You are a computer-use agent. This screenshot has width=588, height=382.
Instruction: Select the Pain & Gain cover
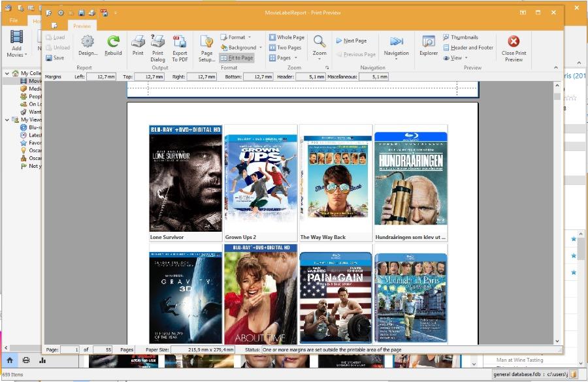[336, 297]
